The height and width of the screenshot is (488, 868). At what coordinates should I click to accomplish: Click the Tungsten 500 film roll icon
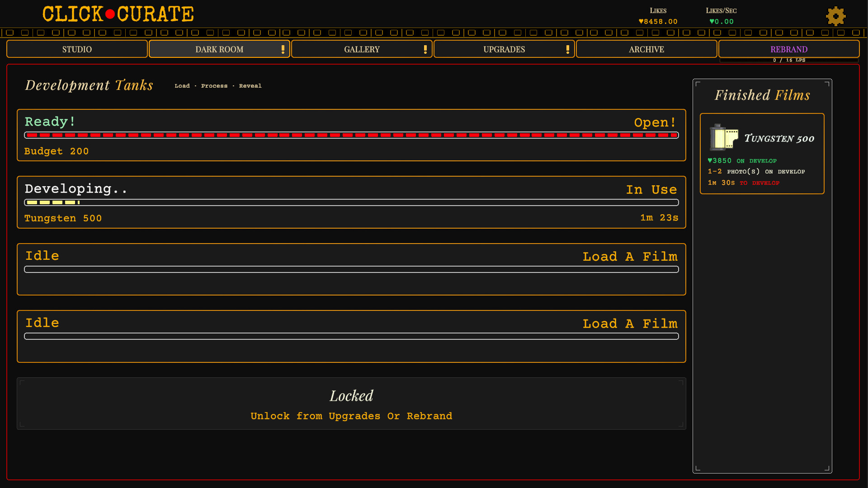click(x=723, y=137)
